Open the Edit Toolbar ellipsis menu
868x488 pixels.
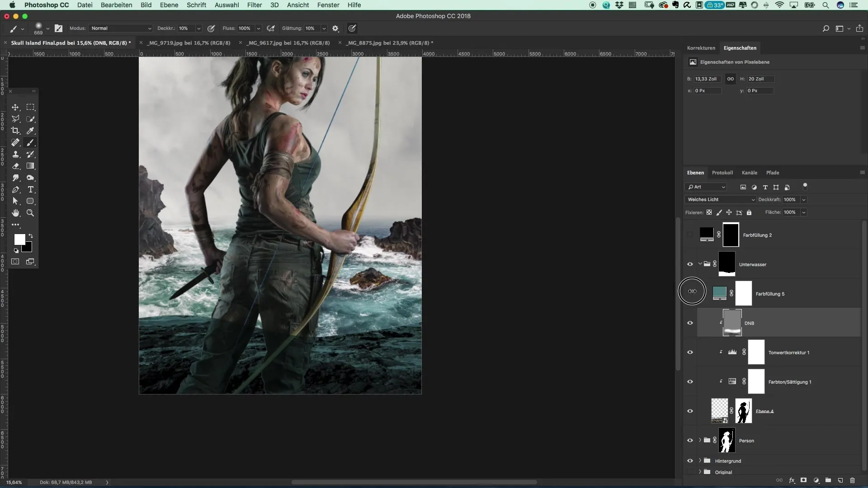pos(15,225)
